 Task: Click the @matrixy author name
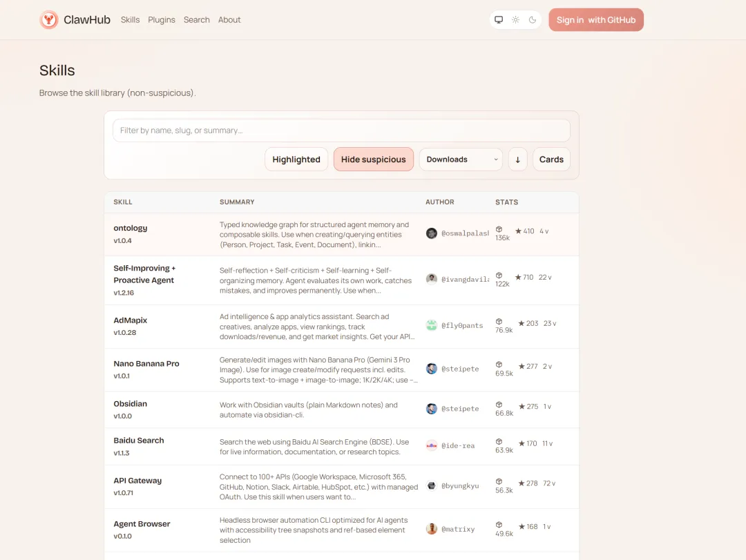click(x=458, y=529)
